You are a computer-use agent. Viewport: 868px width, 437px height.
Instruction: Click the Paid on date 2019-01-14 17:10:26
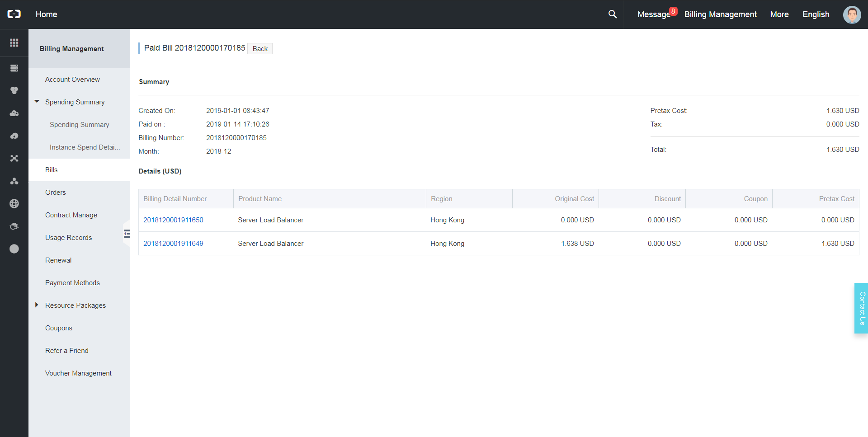tap(238, 124)
